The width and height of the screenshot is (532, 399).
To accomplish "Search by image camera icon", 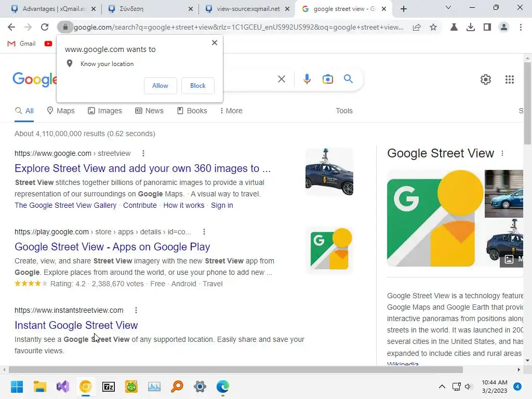I will coord(328,79).
